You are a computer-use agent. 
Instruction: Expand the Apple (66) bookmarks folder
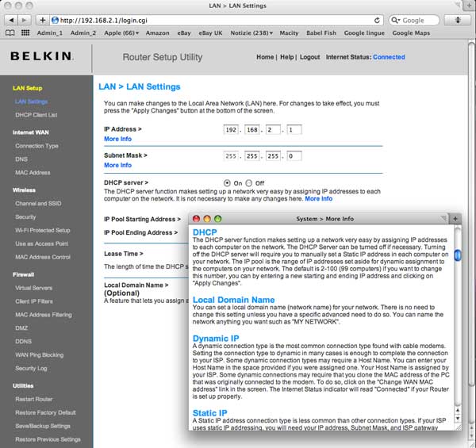pos(121,33)
